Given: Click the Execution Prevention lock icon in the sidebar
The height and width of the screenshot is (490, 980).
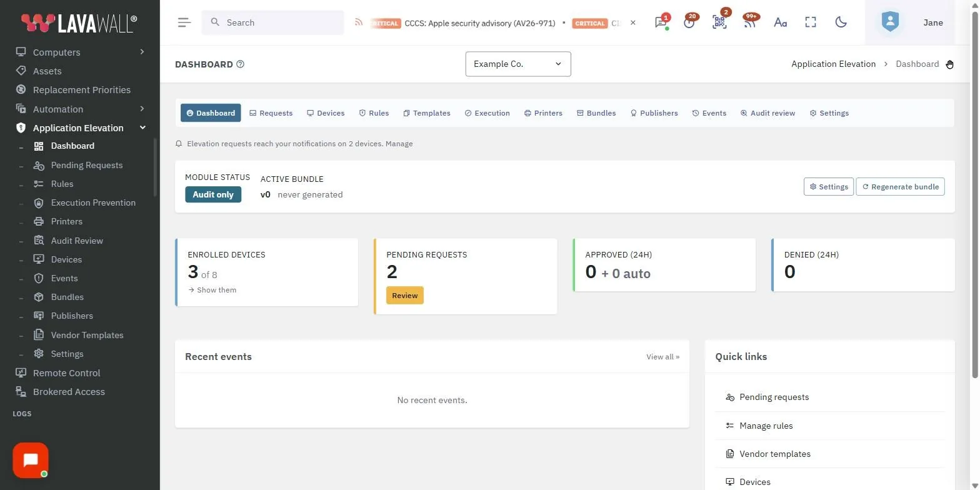Looking at the screenshot, I should click(x=39, y=202).
